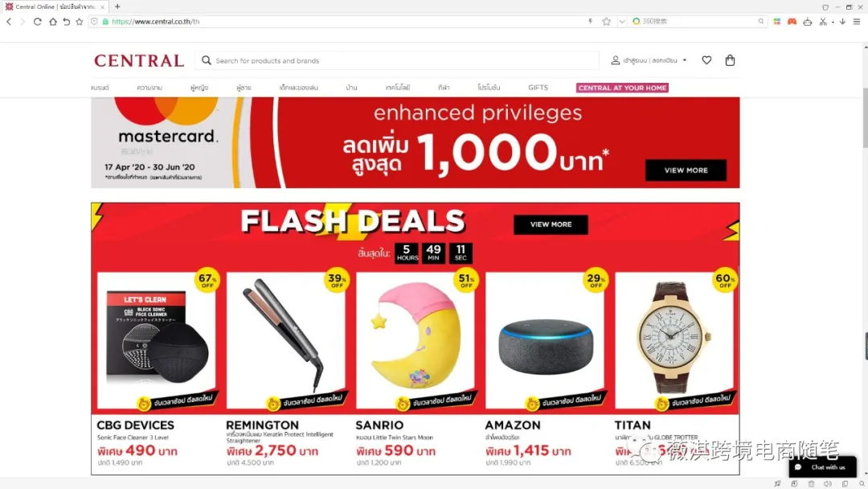868x489 pixels.
Task: Expand the address bar dropdown chevron
Action: (621, 22)
